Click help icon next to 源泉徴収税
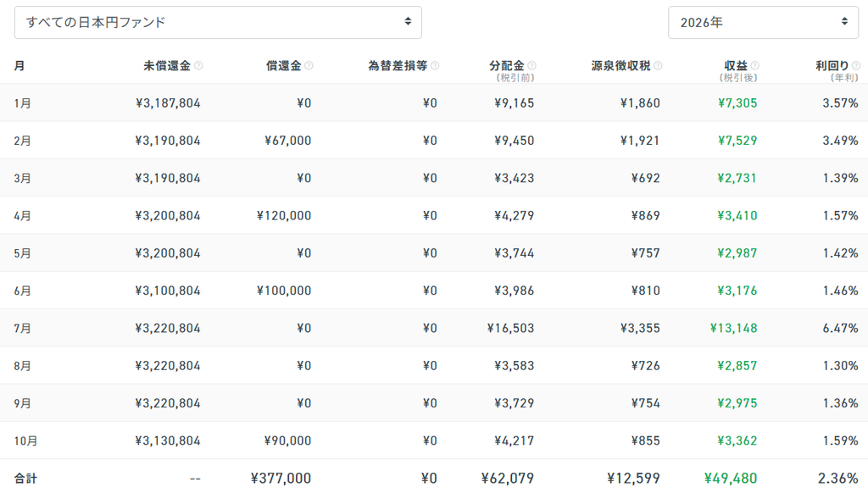This screenshot has height=493, width=868. pyautogui.click(x=658, y=66)
